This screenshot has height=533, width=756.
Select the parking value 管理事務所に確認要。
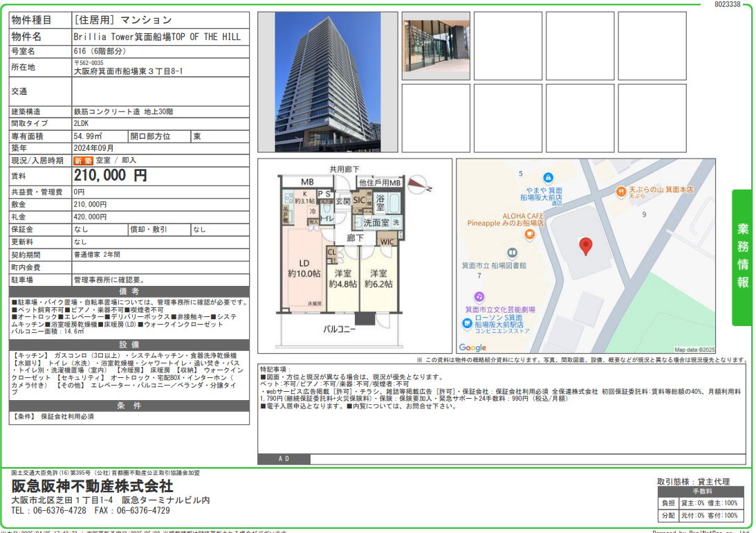pyautogui.click(x=109, y=280)
